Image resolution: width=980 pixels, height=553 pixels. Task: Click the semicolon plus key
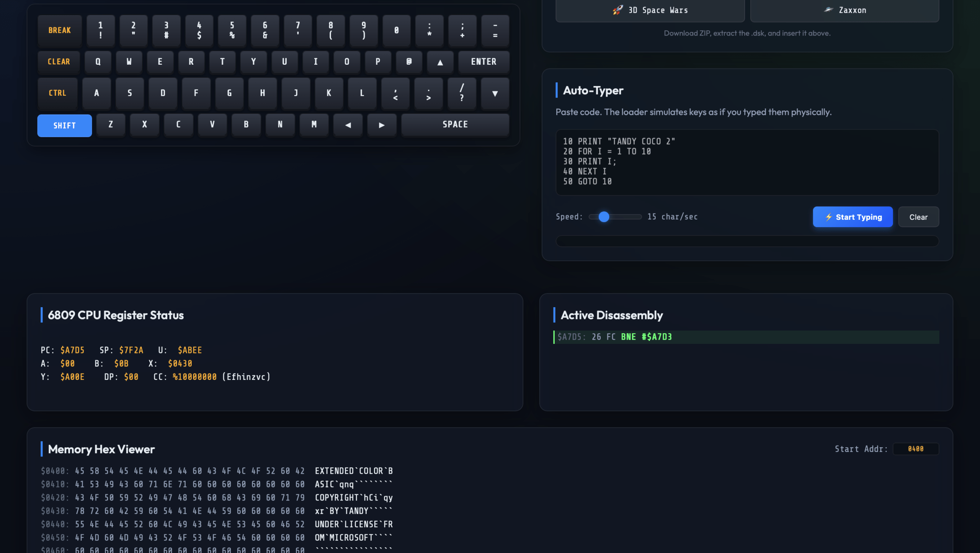tap(462, 30)
